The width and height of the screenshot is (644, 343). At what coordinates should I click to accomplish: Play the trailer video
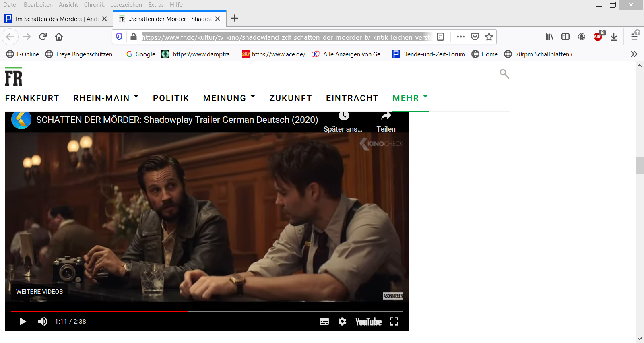point(23,321)
